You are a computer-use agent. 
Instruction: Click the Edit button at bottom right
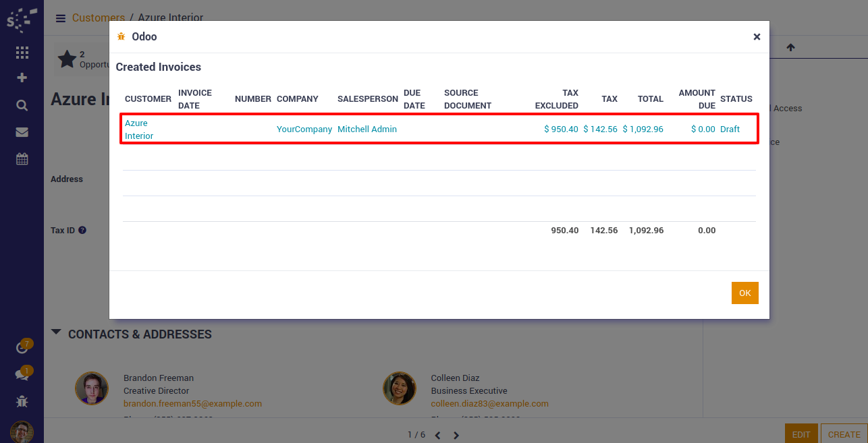(801, 434)
